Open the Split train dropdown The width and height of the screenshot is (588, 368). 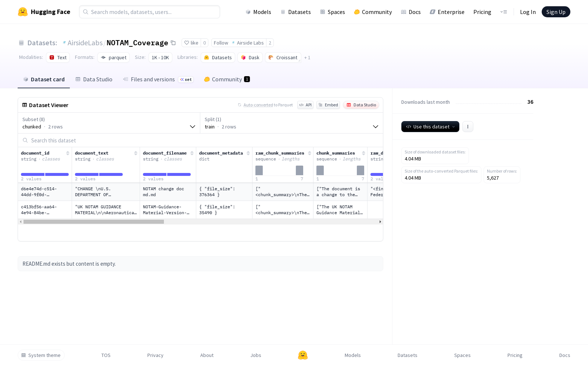pos(291,123)
